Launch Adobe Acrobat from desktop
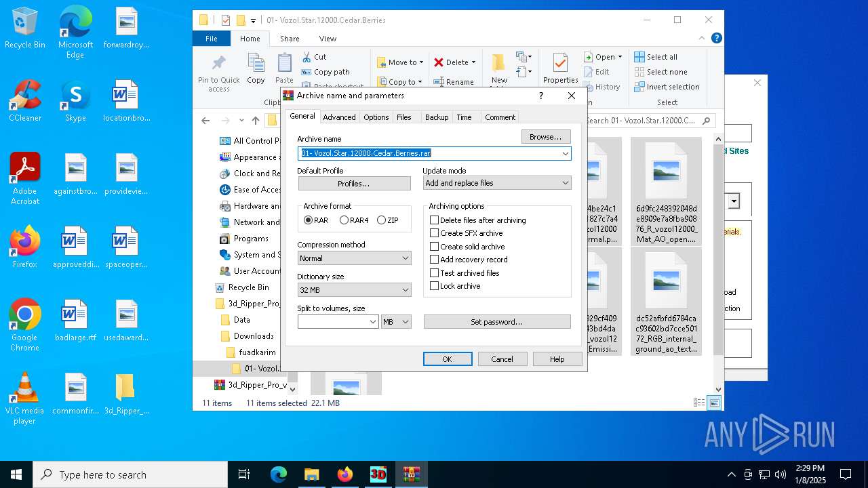The width and height of the screenshot is (868, 488). pos(25,180)
